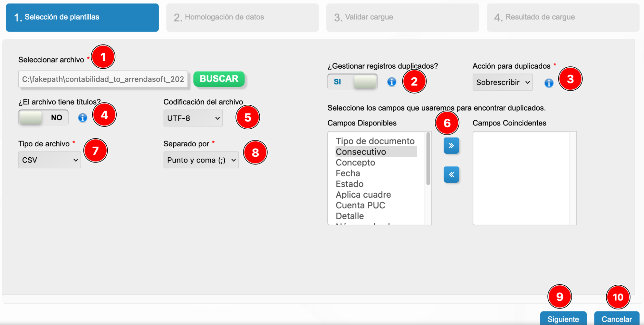
Task: Click the BUSCAR button
Action: (x=219, y=79)
